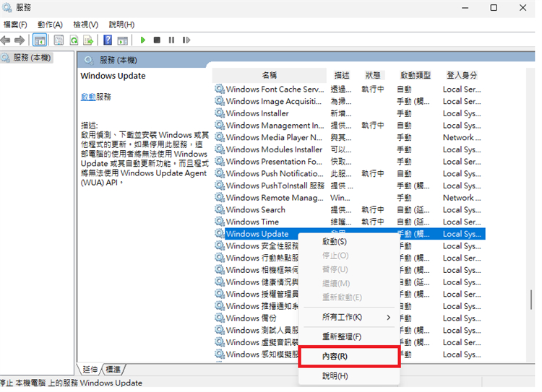Switch to the 延伸 tab
542x392 pixels.
point(90,370)
